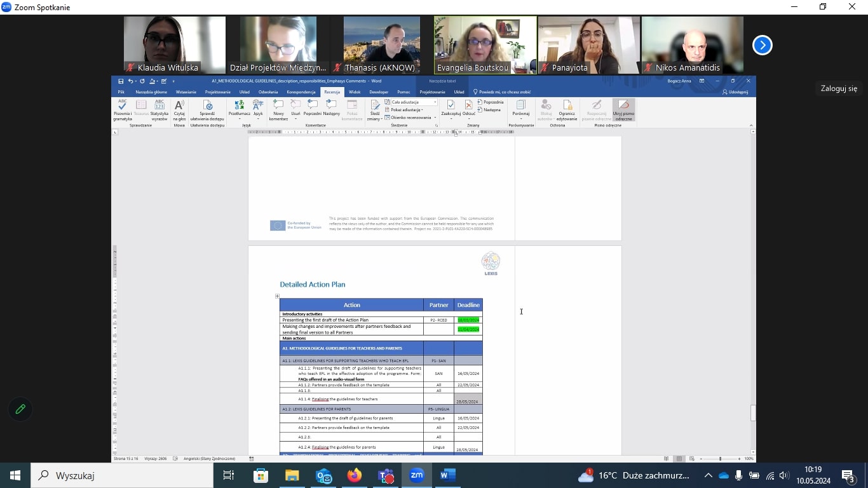Image resolution: width=868 pixels, height=488 pixels.
Task: Open the Korespondencja ribbon tab
Action: tap(301, 92)
